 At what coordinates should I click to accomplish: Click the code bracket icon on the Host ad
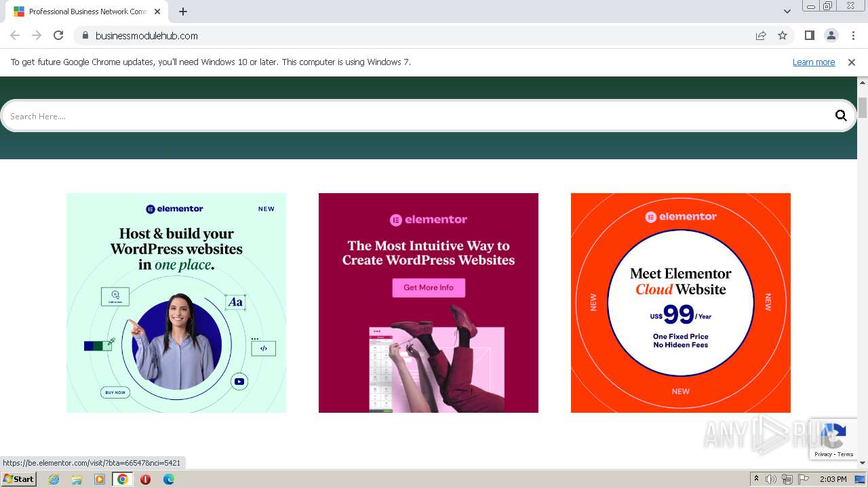point(264,348)
